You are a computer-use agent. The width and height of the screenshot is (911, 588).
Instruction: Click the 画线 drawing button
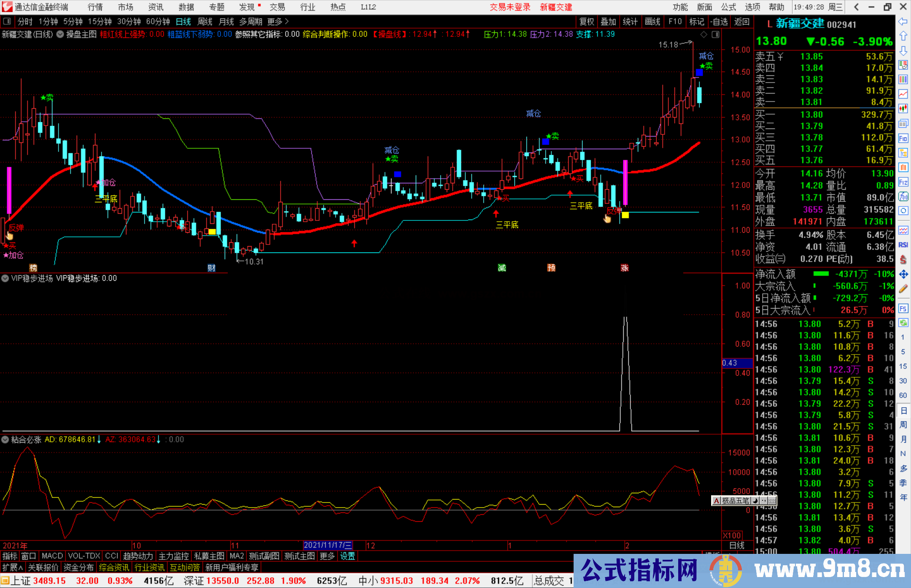[652, 21]
